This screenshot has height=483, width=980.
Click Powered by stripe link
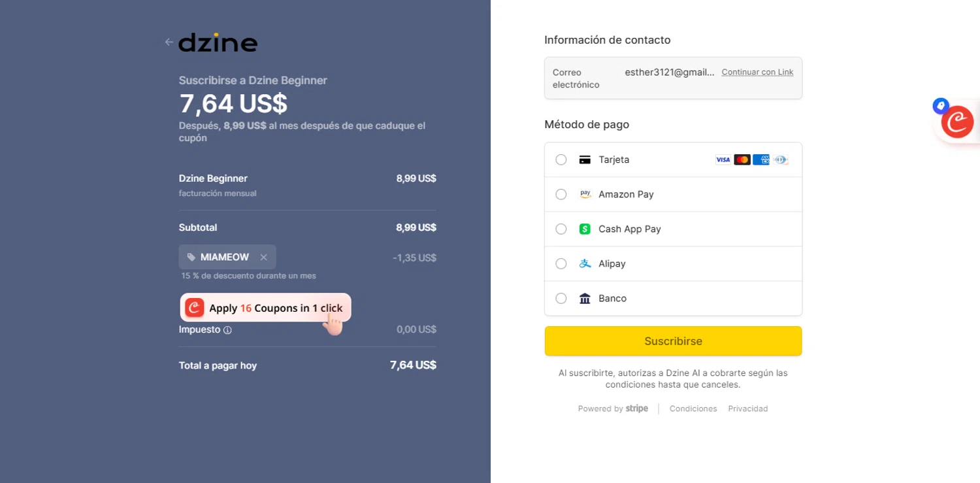pyautogui.click(x=613, y=408)
